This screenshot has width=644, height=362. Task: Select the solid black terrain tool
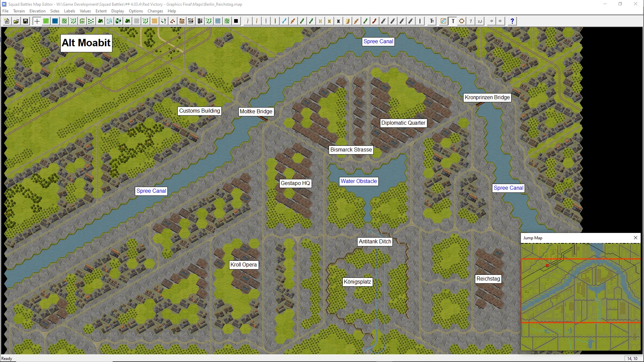pos(236,21)
